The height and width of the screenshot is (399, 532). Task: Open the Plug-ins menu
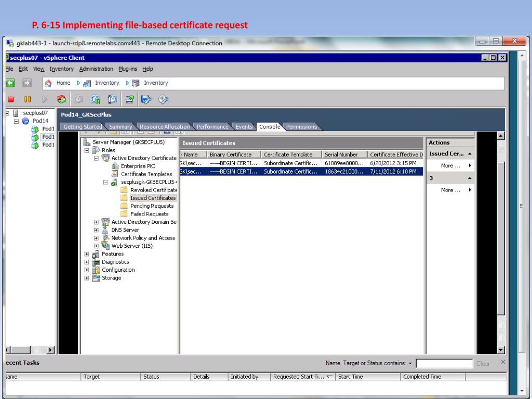[x=128, y=69]
